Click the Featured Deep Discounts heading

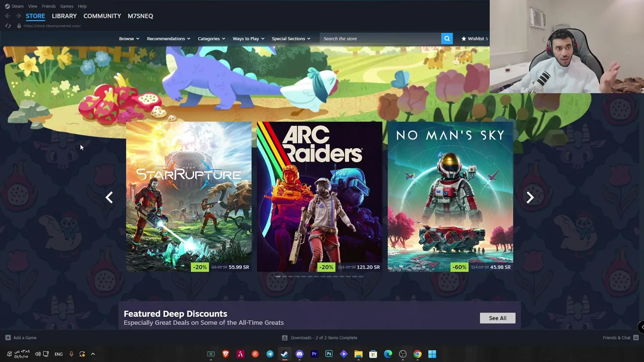point(175,314)
